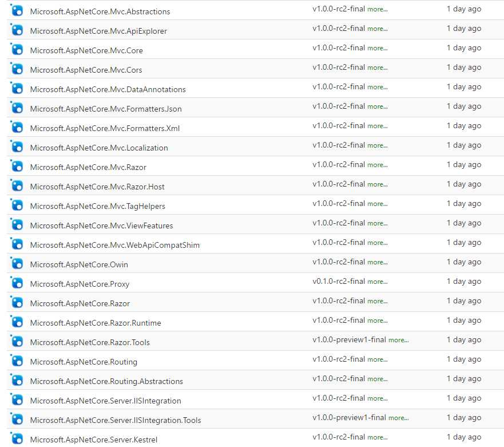Expand more versions for Server.IISIntegration.Tools

399,418
